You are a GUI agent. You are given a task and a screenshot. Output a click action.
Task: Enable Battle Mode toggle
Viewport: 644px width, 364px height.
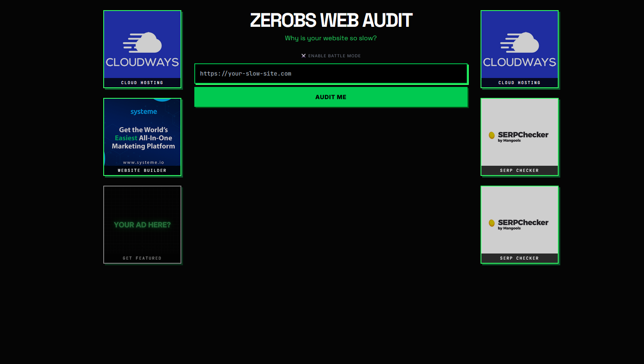pos(331,56)
